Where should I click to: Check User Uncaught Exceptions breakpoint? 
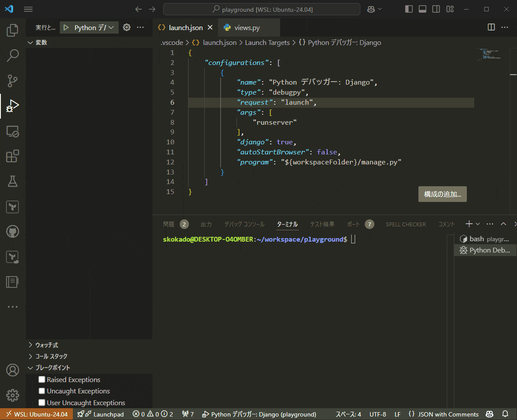pyautogui.click(x=42, y=403)
